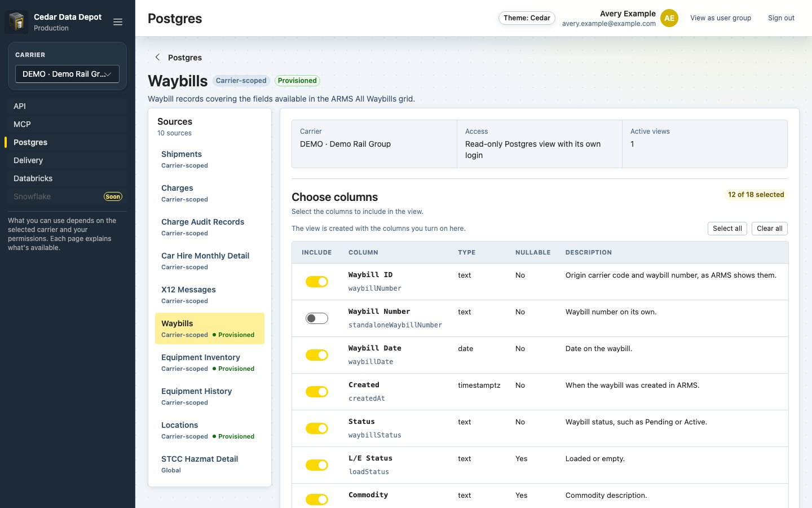Open the Equipment Inventory source
This screenshot has height=508, width=812.
[x=210, y=362]
